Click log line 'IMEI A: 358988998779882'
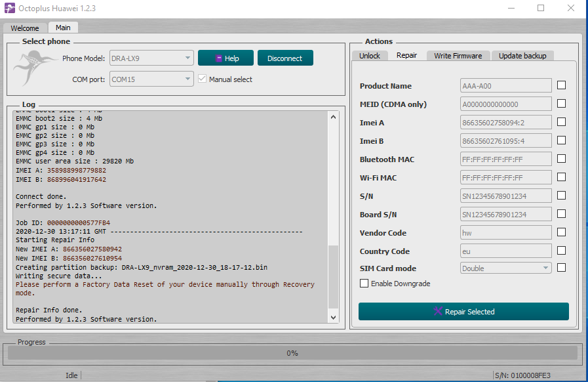This screenshot has height=382, width=588. [61, 170]
